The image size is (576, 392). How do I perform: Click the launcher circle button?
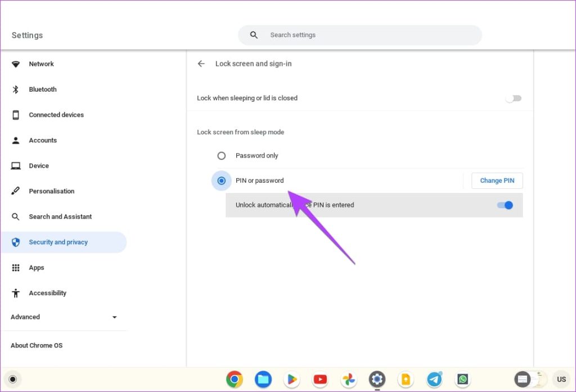coord(12,379)
